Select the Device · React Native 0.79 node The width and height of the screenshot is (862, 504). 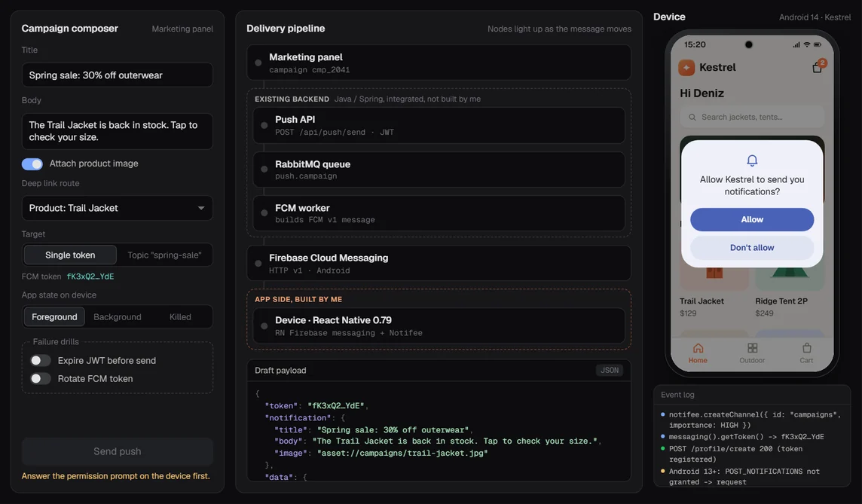click(439, 326)
